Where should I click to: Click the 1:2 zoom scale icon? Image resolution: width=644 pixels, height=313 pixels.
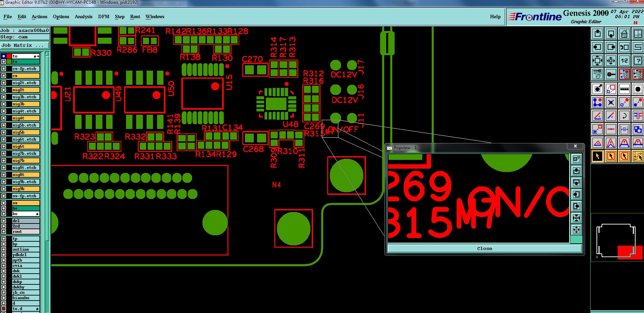(624, 61)
